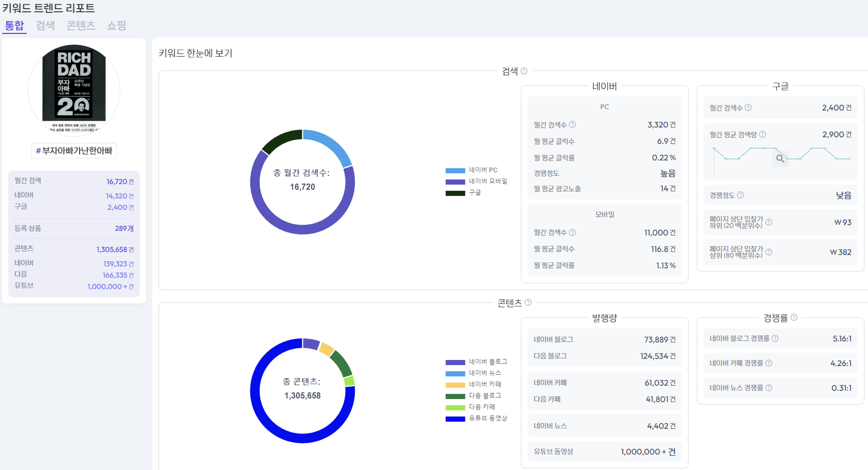
Task: Click 네이버 블로그 발행량 73,889 건
Action: 660,339
